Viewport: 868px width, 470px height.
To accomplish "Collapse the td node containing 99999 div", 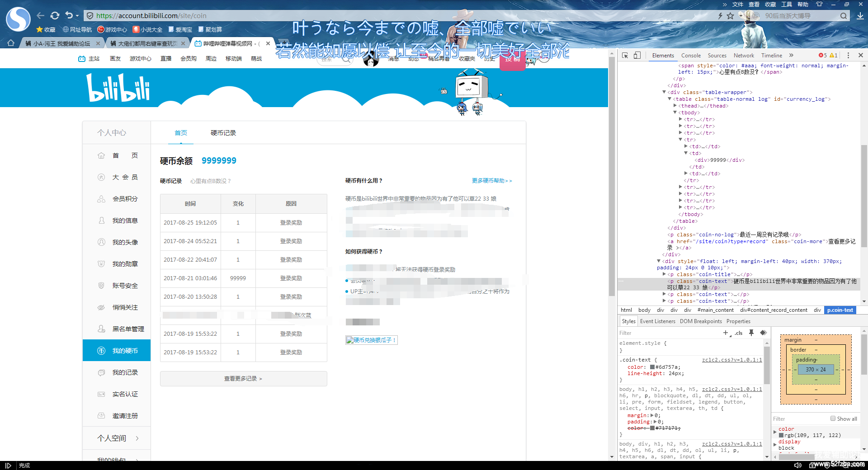I will pos(686,153).
